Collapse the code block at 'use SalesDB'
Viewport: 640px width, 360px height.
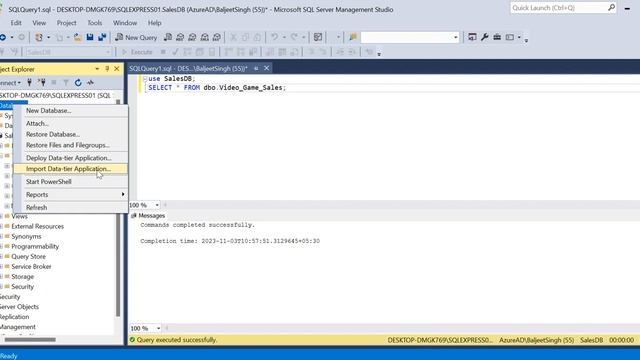(x=144, y=79)
